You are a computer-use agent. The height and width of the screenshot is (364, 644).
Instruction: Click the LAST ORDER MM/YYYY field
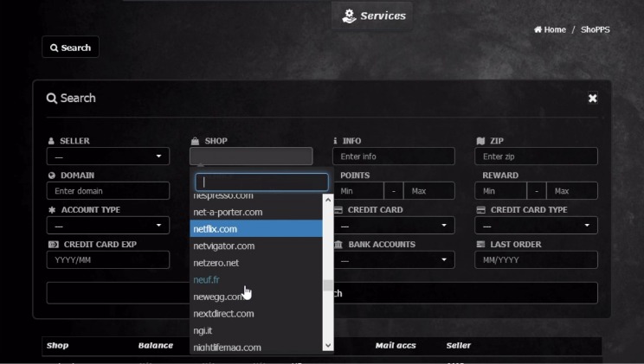[x=536, y=259]
